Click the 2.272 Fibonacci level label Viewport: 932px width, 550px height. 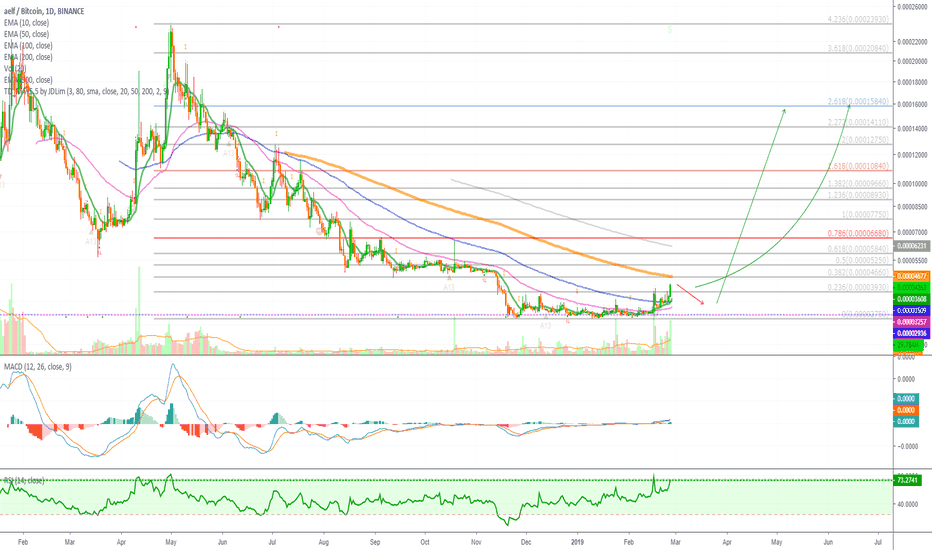pyautogui.click(x=858, y=122)
